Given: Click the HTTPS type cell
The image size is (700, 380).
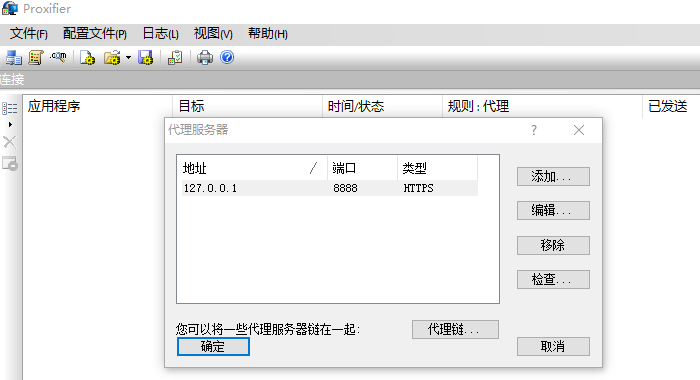Looking at the screenshot, I should click(418, 188).
